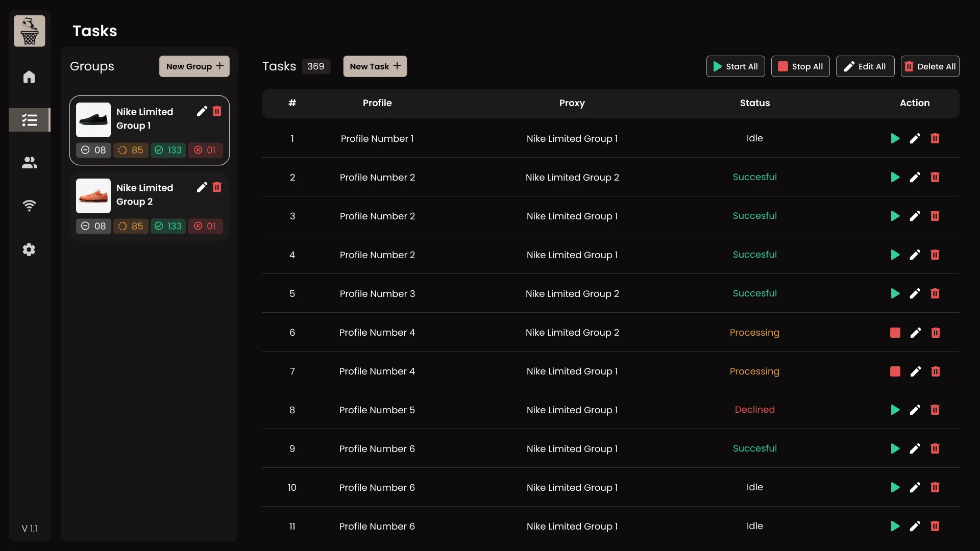Viewport: 980px width, 551px height.
Task: Delete task 9 trash icon
Action: [935, 448]
